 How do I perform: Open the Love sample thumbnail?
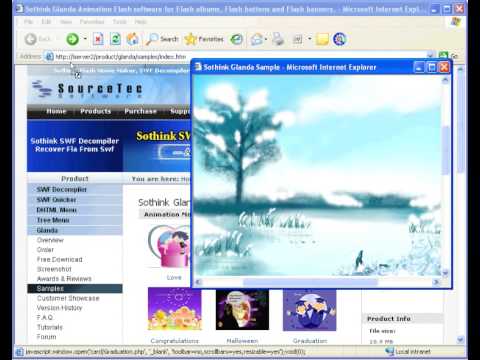169,246
